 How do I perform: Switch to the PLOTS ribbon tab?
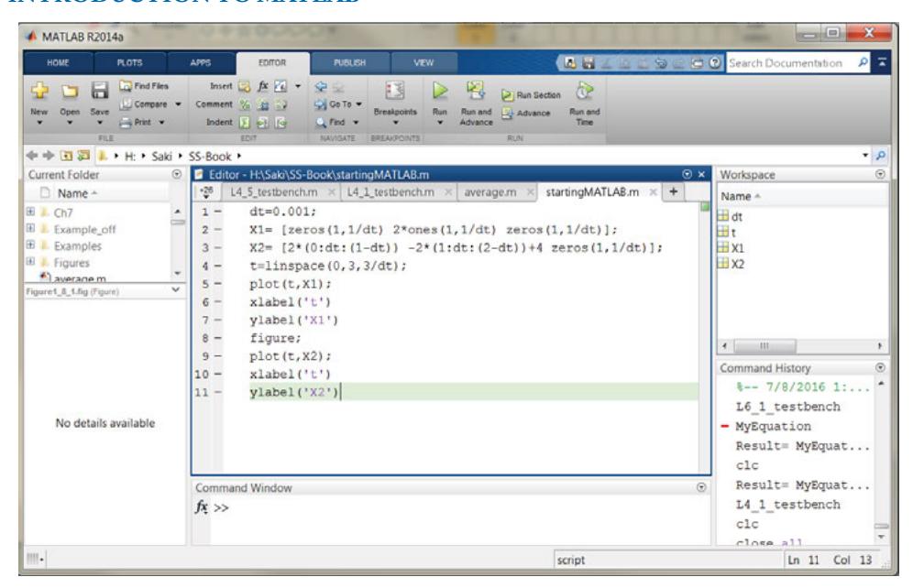click(x=129, y=63)
